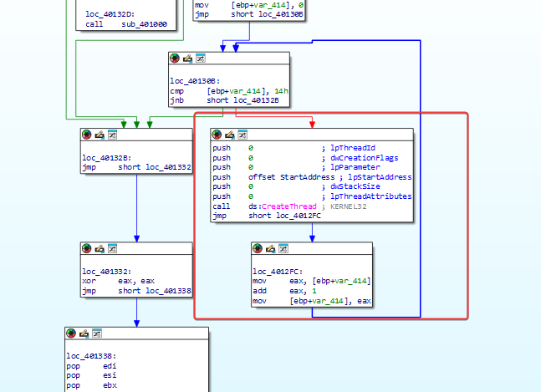Click 'jnb short loc_40132B' instruction
The width and height of the screenshot is (541, 392).
click(225, 100)
